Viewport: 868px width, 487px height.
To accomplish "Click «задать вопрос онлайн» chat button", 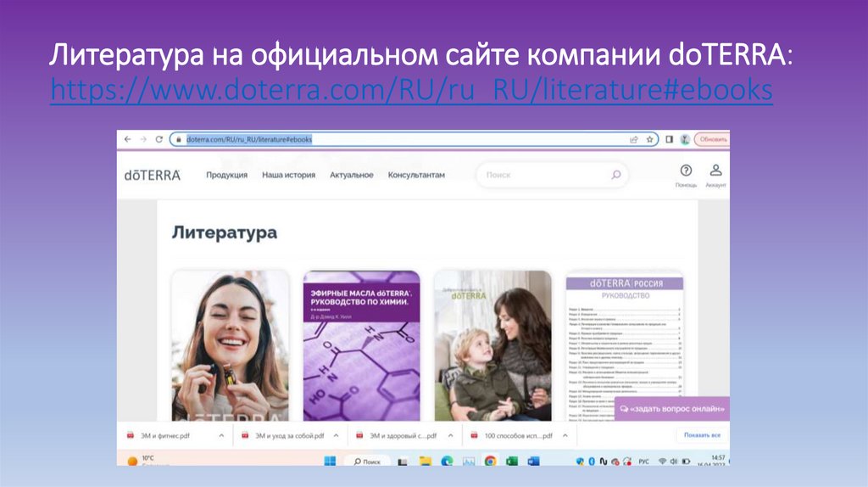I will tap(672, 409).
